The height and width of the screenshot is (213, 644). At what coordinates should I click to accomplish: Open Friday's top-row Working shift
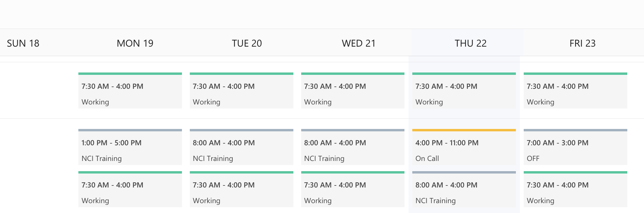tap(575, 94)
